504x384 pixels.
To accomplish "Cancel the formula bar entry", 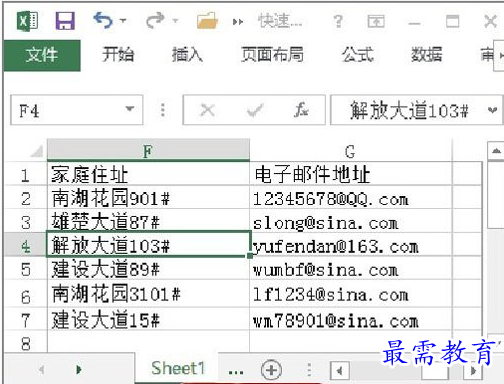I will (x=207, y=110).
